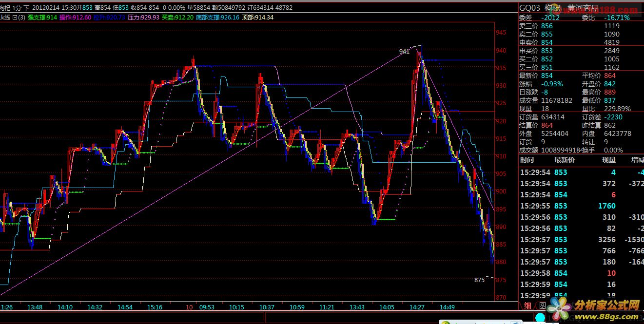This screenshot has height=324, width=644.
Task: Select the 卖二价 855 ask row
Action: (581, 34)
